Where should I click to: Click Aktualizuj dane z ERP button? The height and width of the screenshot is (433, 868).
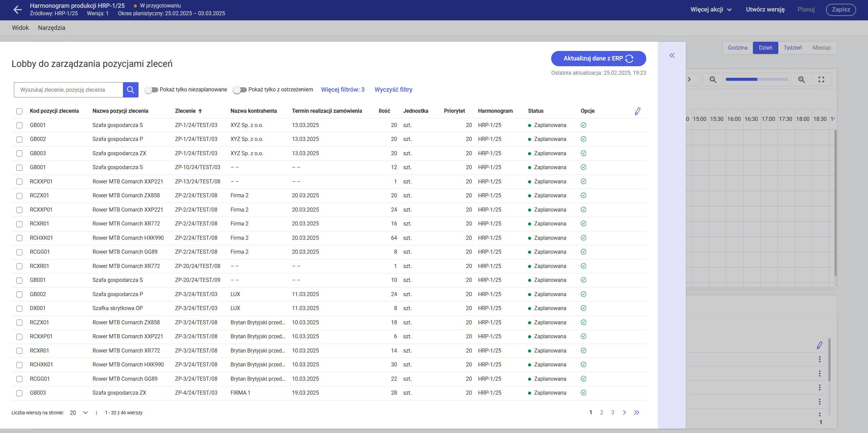point(598,58)
